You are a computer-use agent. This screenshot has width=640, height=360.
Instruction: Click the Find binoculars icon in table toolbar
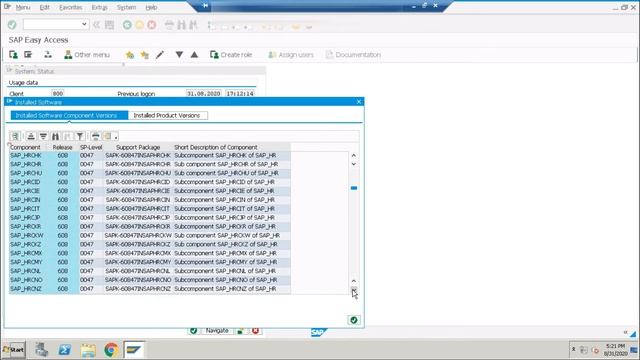[56, 136]
